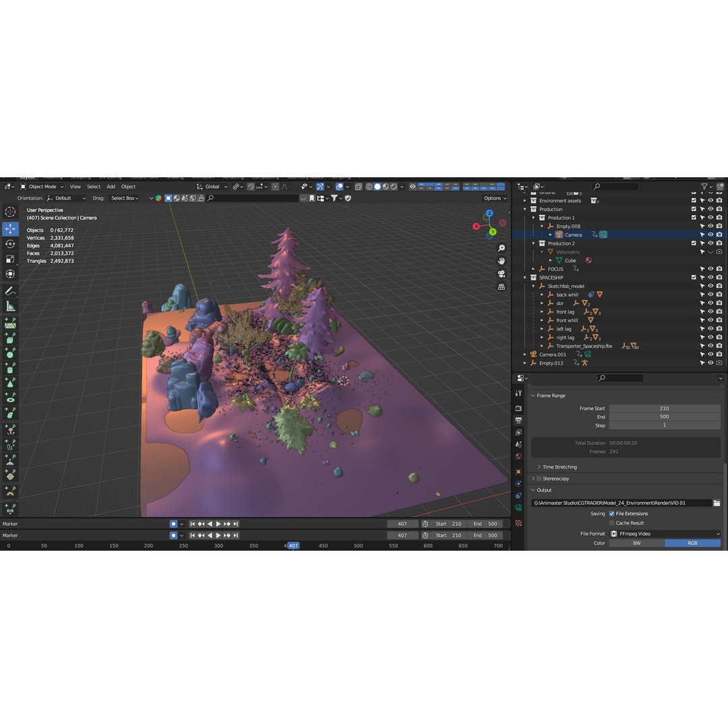Click the green Y axis gizmo ball
Viewport: 728px width, 728px height.
(493, 232)
